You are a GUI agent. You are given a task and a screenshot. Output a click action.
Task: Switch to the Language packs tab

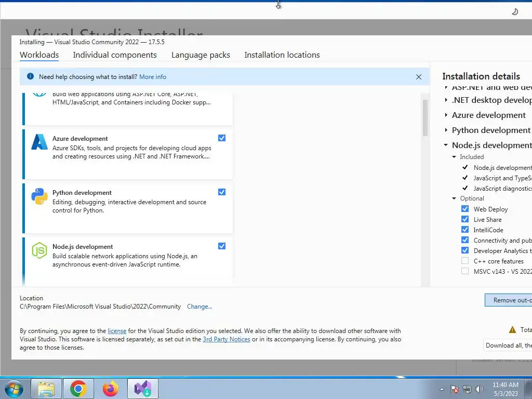click(x=201, y=55)
